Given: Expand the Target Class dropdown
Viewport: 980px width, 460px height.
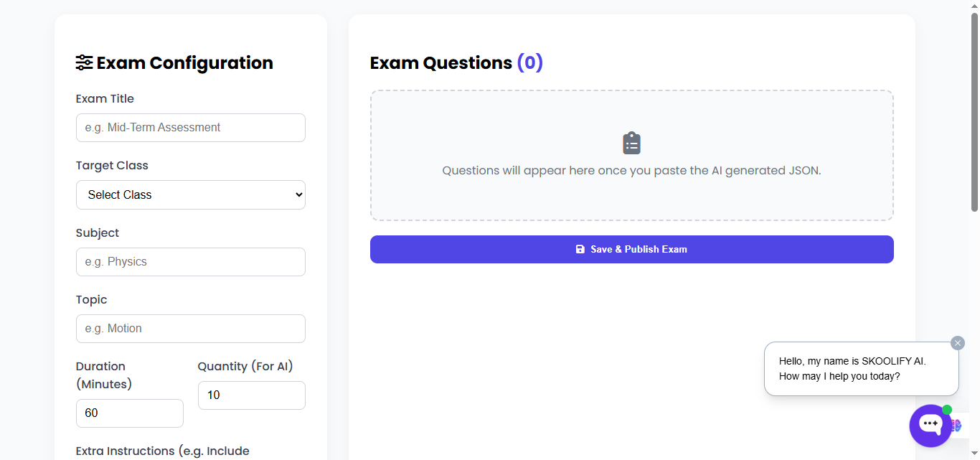Looking at the screenshot, I should click(190, 194).
